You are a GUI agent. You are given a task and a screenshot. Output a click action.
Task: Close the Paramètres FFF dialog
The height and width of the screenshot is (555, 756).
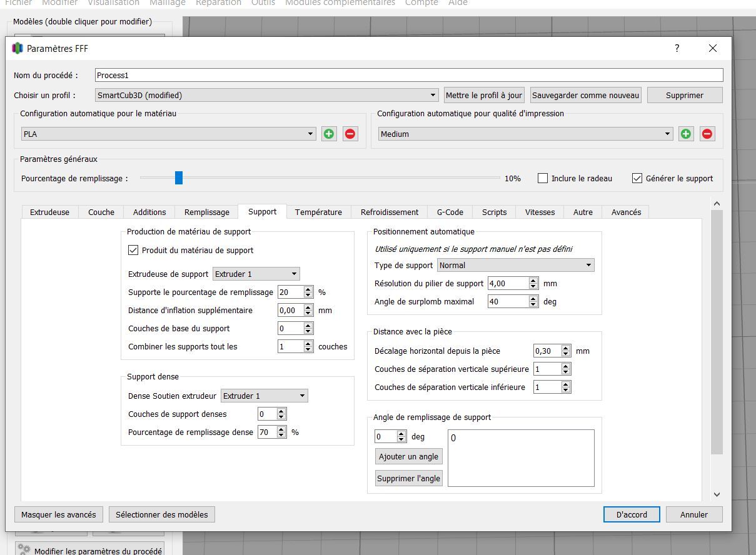coord(713,48)
